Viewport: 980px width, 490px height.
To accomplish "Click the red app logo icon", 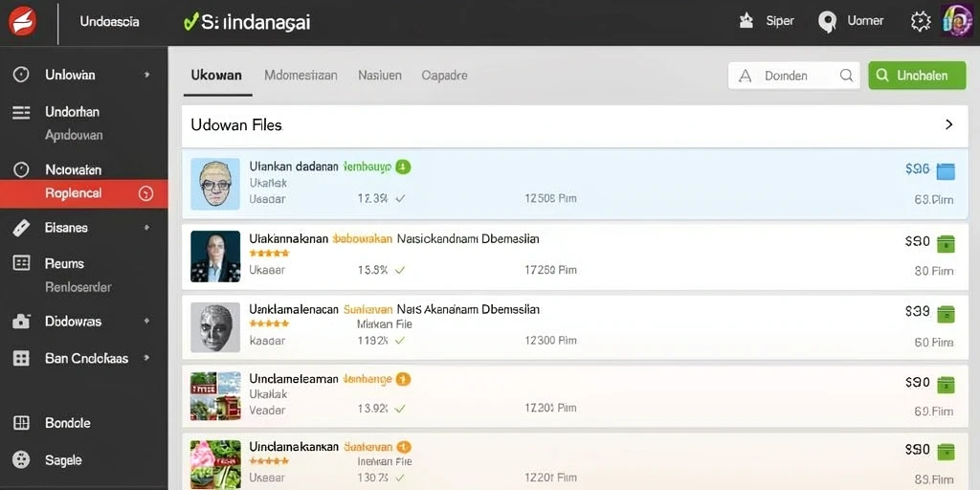I will point(23,22).
